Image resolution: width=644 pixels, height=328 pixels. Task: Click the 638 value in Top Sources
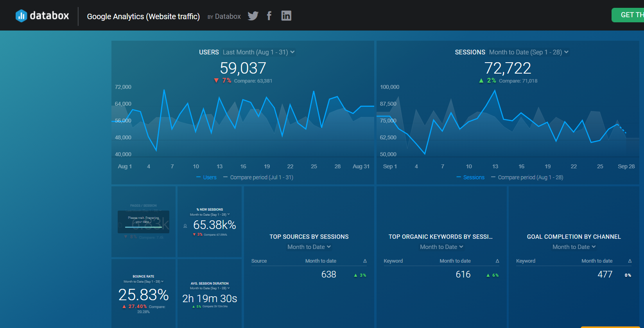tap(328, 274)
